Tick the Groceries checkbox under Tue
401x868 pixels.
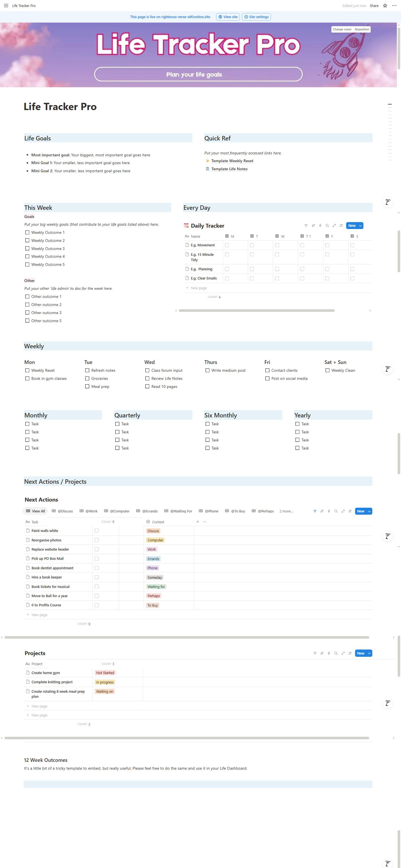click(87, 378)
